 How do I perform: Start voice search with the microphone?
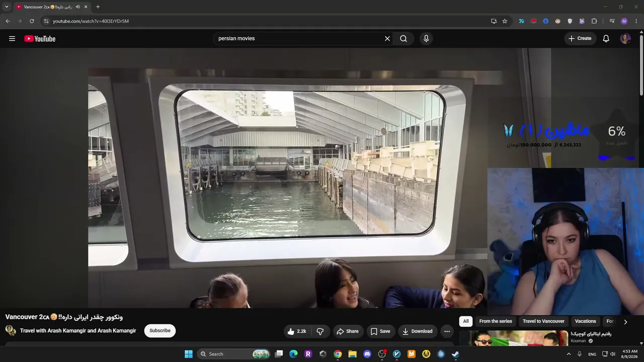tap(426, 39)
